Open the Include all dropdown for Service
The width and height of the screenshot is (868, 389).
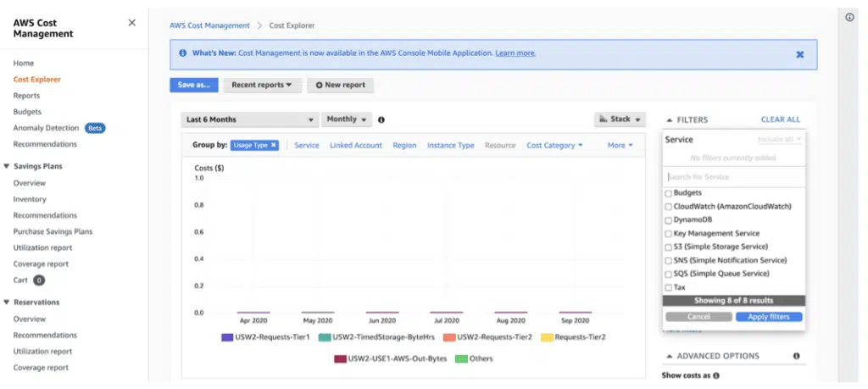point(780,140)
